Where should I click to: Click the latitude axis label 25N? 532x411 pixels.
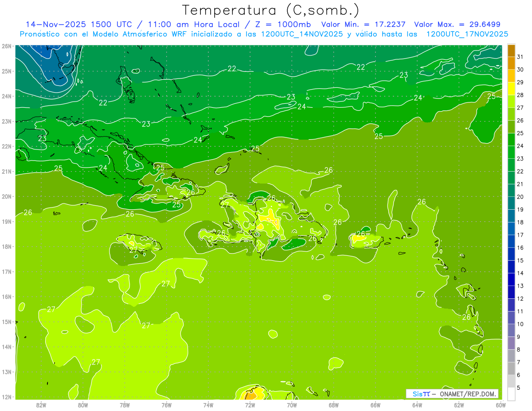click(6, 71)
